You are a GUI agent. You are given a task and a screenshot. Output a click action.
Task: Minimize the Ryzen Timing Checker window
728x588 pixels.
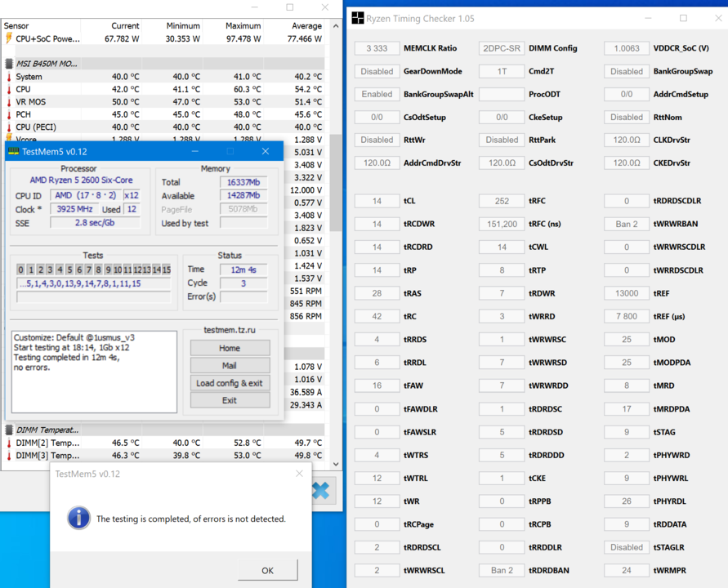click(648, 18)
